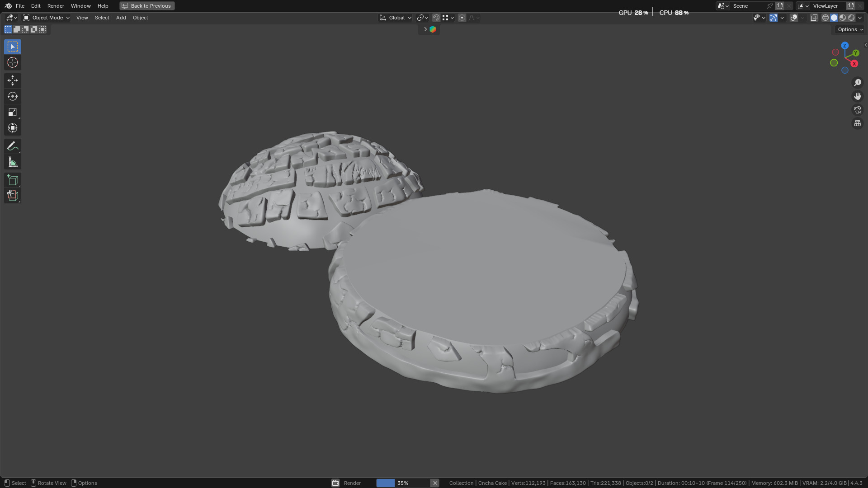Click the Back to Previous button
The width and height of the screenshot is (868, 488).
click(x=147, y=6)
